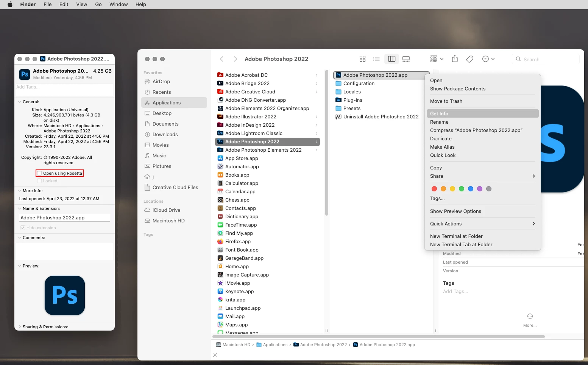
Task: Switch Finder to gallery view
Action: [x=406, y=59]
